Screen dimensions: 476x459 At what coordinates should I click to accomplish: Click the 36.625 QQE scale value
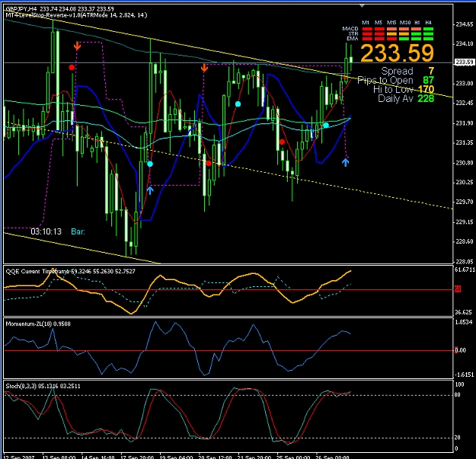pos(464,312)
